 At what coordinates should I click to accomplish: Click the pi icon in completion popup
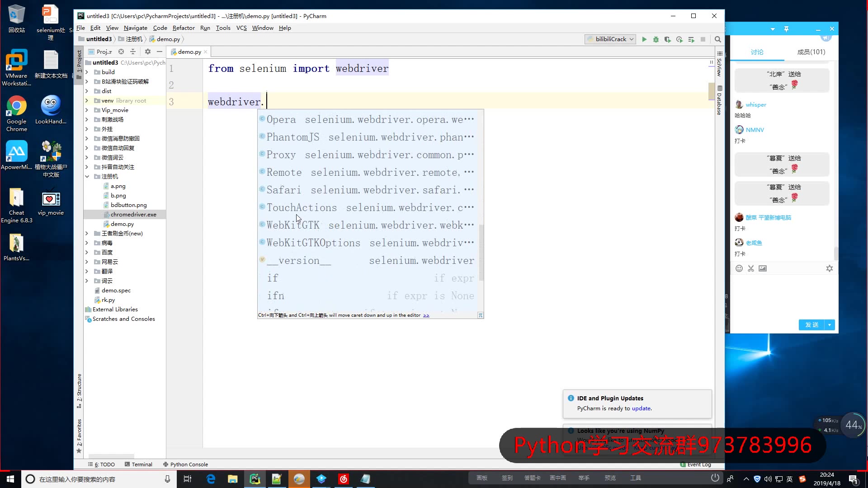point(481,315)
